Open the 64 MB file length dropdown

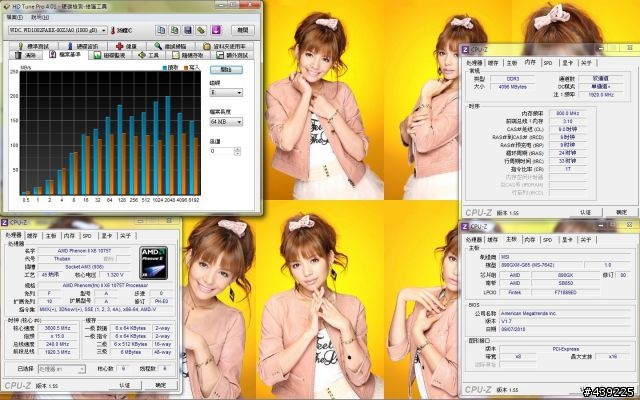click(x=240, y=122)
